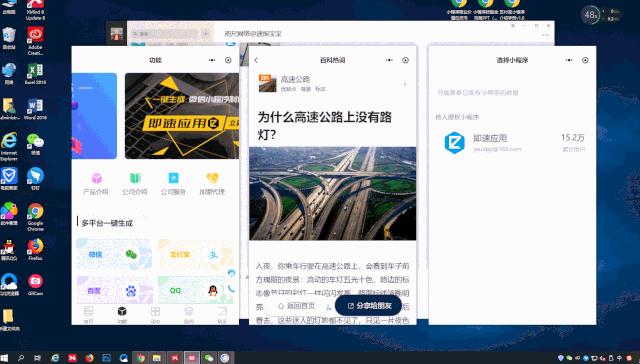Click article title 为什么高速公路上没有路灯?
The width and height of the screenshot is (640, 364).
click(324, 125)
